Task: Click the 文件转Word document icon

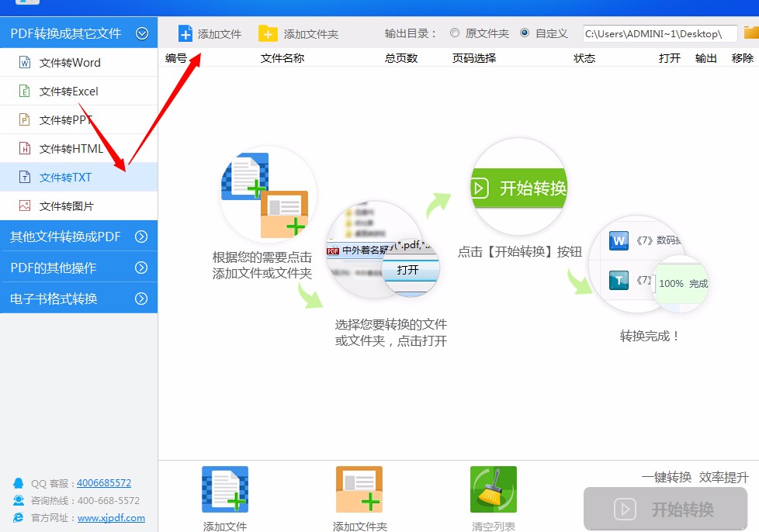Action: pyautogui.click(x=25, y=62)
